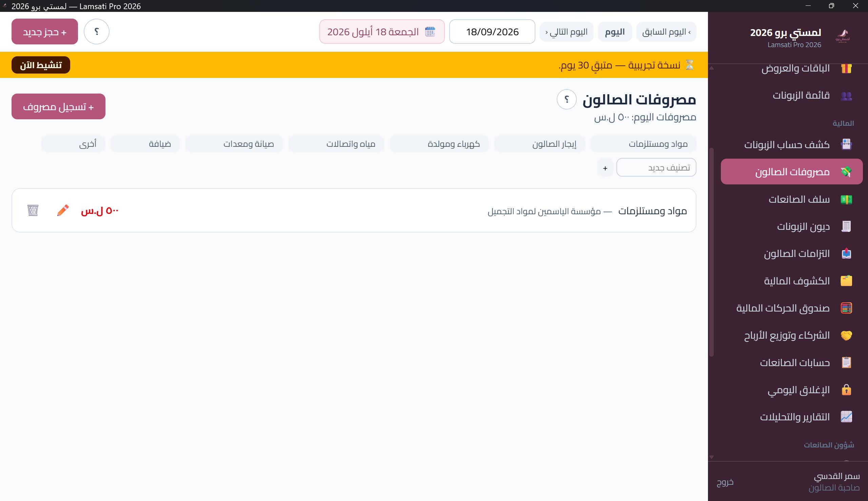
Task: Select the ضيافة category chip
Action: pos(145,144)
